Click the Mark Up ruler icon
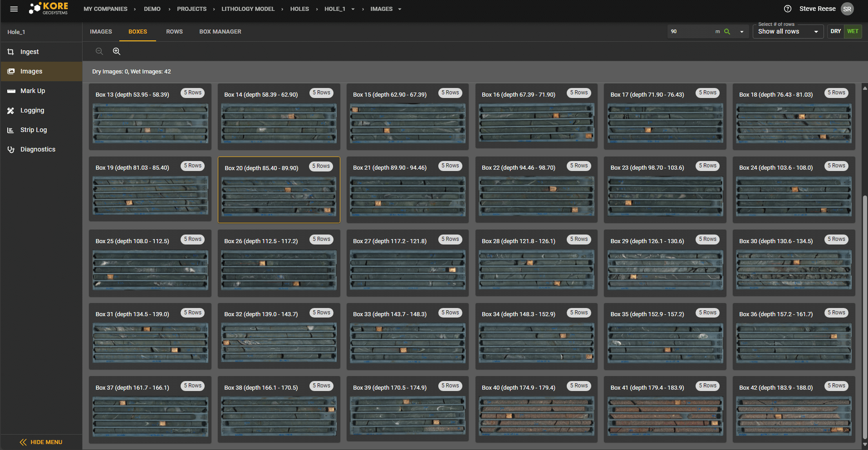868x450 pixels. coord(11,91)
